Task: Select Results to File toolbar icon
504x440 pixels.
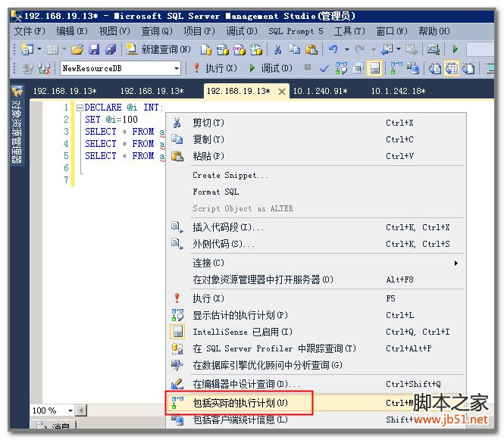Action: click(x=468, y=68)
